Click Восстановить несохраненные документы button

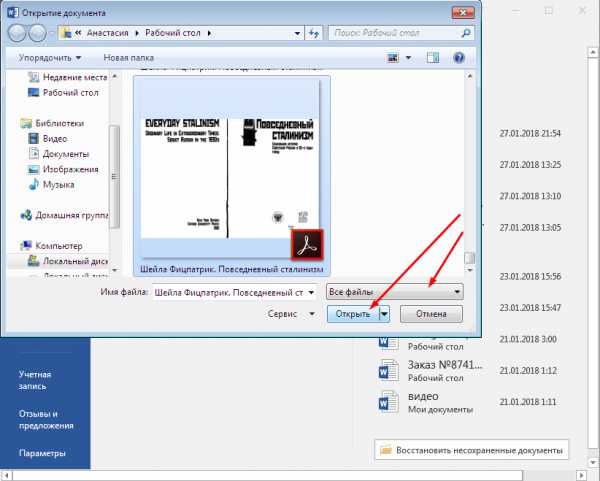(472, 449)
